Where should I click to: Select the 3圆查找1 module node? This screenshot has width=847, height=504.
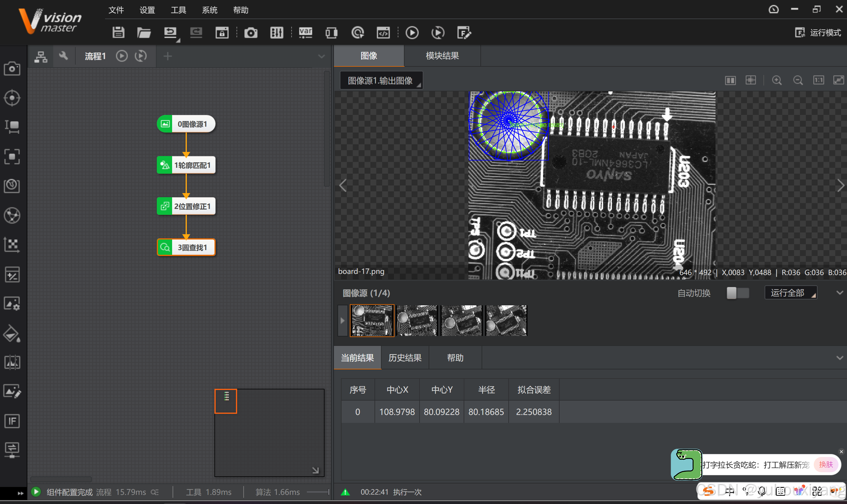pos(186,247)
